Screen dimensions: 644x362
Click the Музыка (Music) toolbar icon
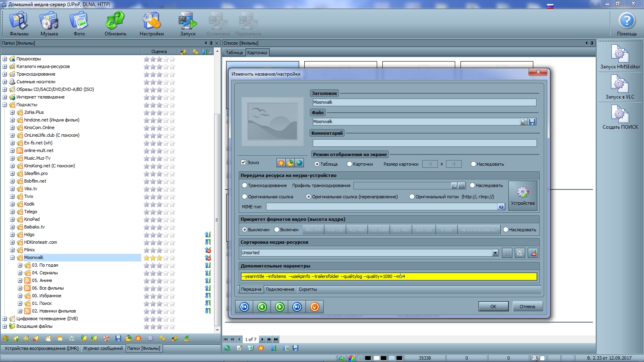tap(49, 23)
